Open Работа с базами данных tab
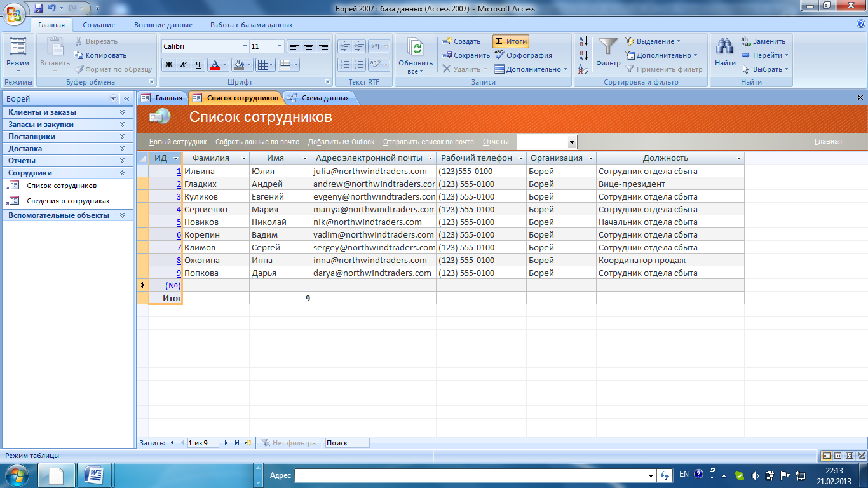Viewport: 868px width, 488px height. 252,25
